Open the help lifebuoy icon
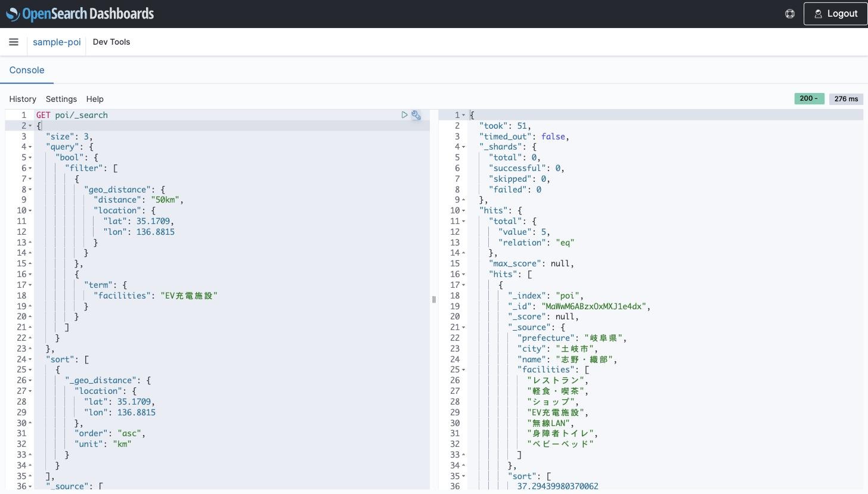The height and width of the screenshot is (494, 868). pyautogui.click(x=790, y=14)
